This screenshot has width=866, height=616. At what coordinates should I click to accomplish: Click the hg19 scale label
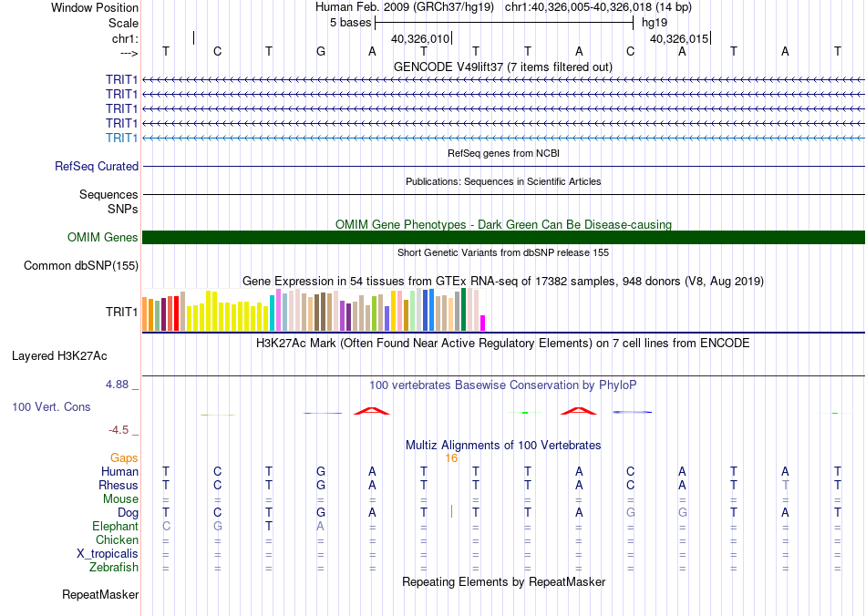pyautogui.click(x=655, y=23)
